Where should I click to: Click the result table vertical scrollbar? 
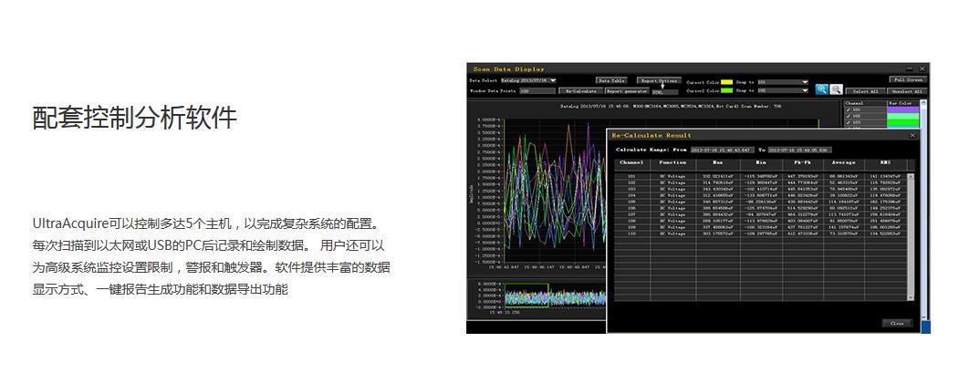(910, 236)
